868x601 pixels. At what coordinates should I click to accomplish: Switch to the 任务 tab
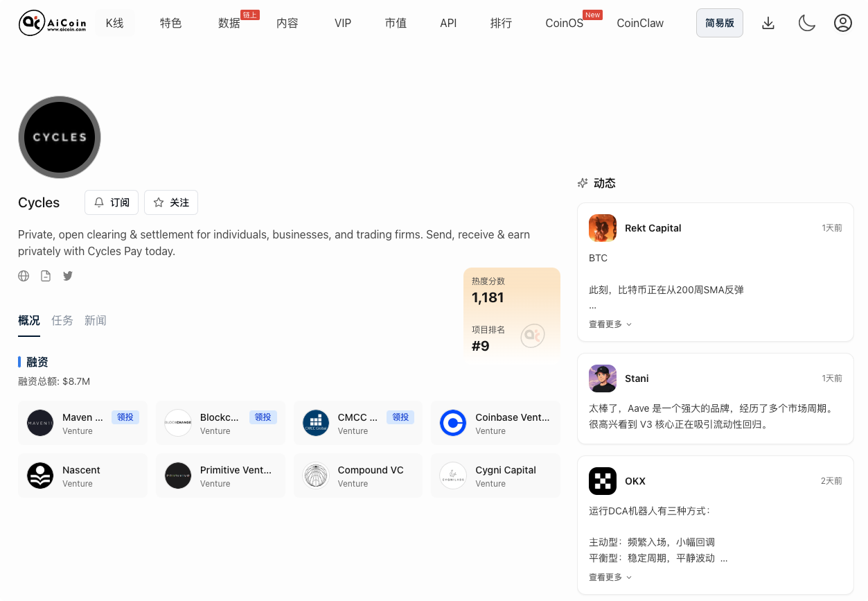(62, 320)
